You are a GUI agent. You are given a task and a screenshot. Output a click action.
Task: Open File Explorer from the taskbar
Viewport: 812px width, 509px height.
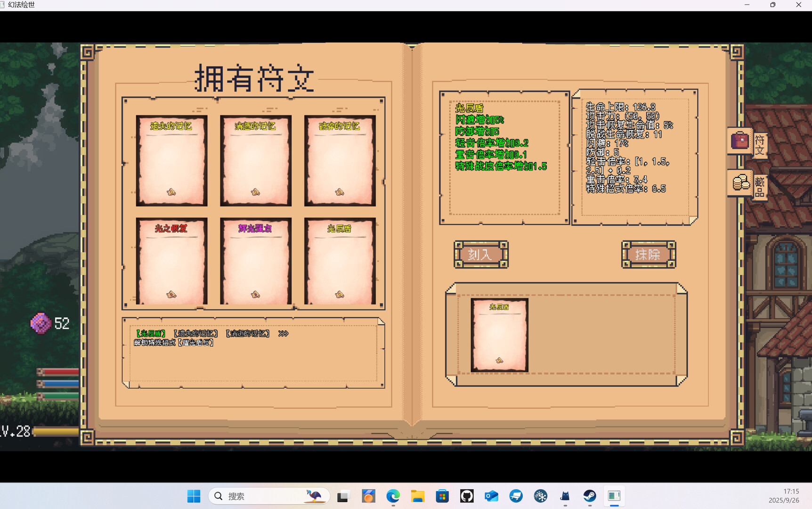[x=417, y=496]
